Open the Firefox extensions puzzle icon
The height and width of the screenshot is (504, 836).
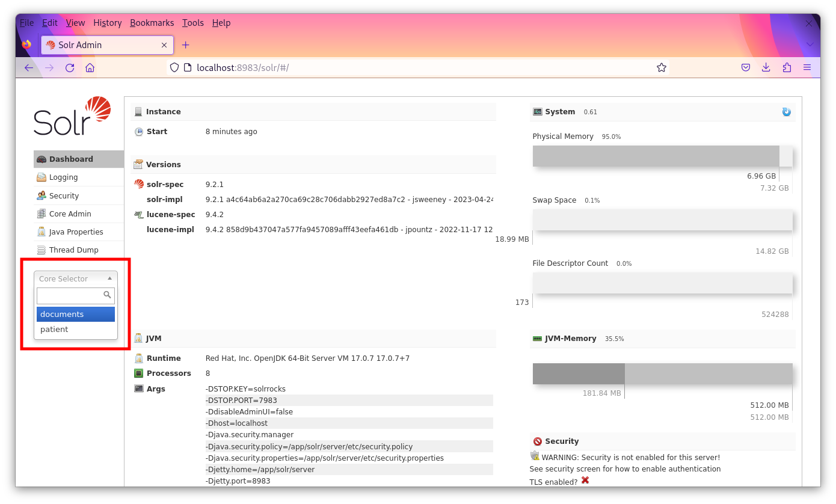[787, 67]
